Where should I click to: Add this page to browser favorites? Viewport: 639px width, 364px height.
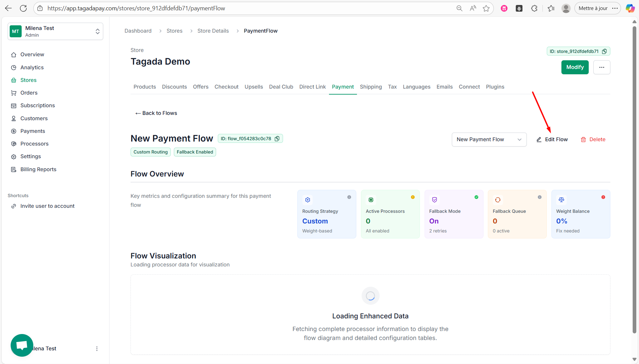(x=486, y=8)
